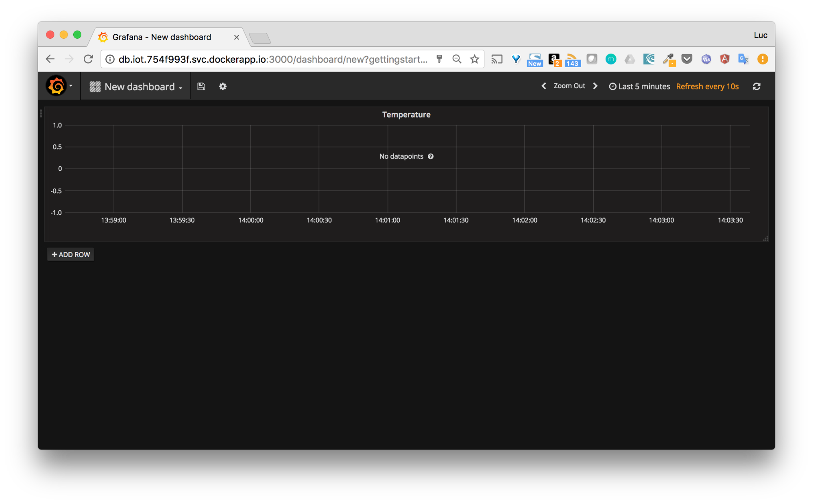Click the Chromecast icon in the toolbar
This screenshot has height=504, width=813.
(x=497, y=59)
